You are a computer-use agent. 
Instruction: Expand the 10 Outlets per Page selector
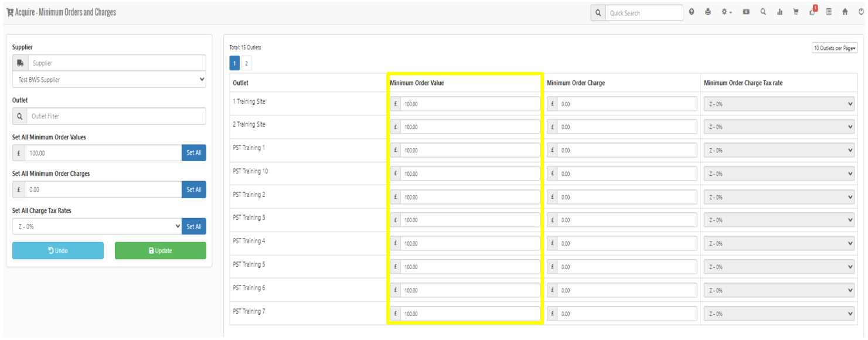pyautogui.click(x=835, y=48)
